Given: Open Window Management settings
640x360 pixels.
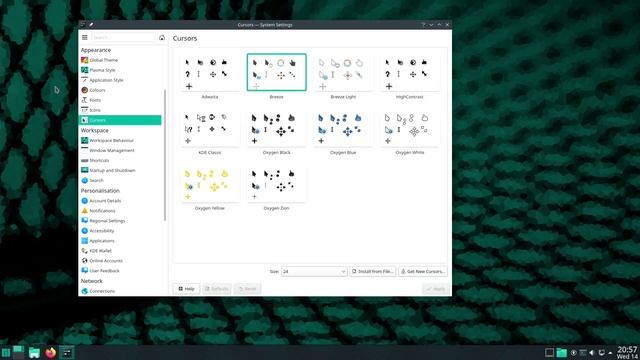Looking at the screenshot, I should click(120, 151).
